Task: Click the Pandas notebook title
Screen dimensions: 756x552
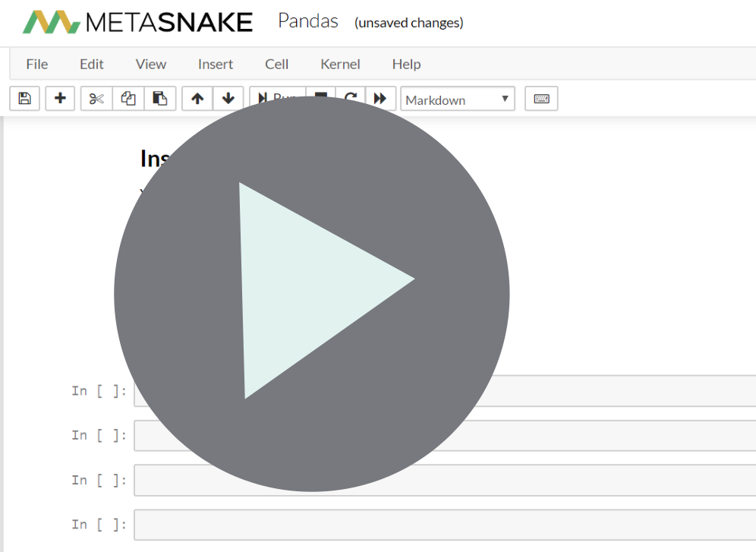Action: click(x=308, y=21)
